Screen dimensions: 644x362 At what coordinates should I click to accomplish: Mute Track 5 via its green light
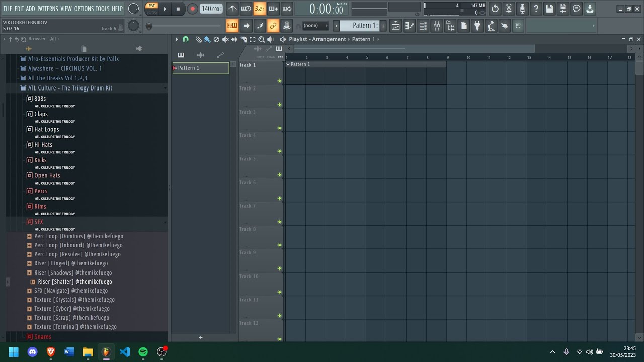click(280, 175)
